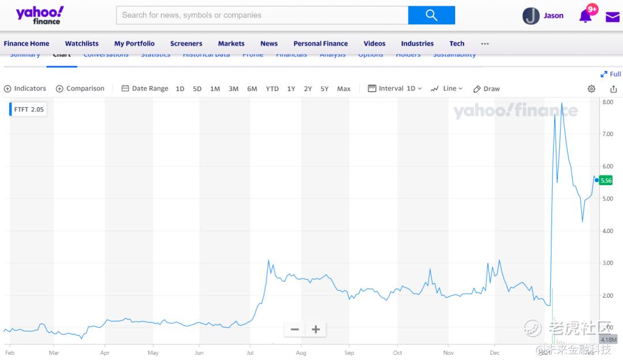Screen dimensions: 623x364
Task: Open My Portfolio in navigation
Action: [134, 43]
